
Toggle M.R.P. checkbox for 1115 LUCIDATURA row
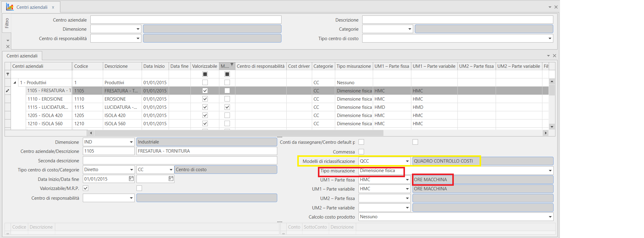(x=227, y=107)
